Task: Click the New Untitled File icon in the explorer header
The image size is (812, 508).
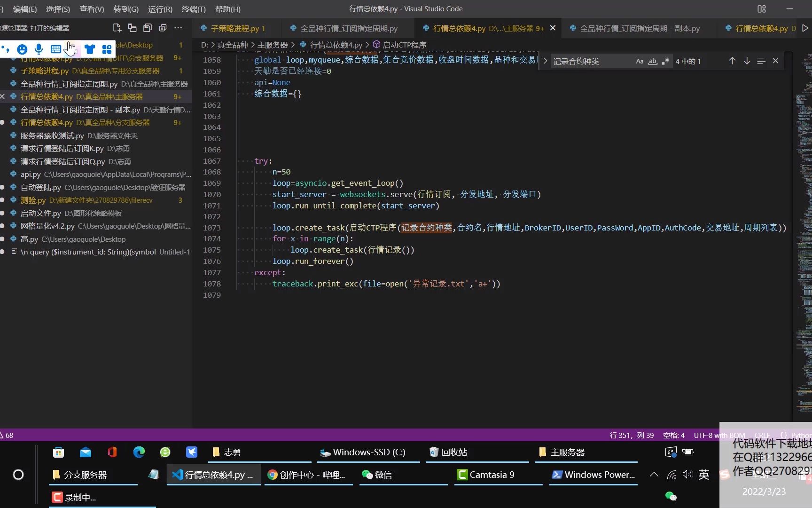Action: click(x=117, y=28)
